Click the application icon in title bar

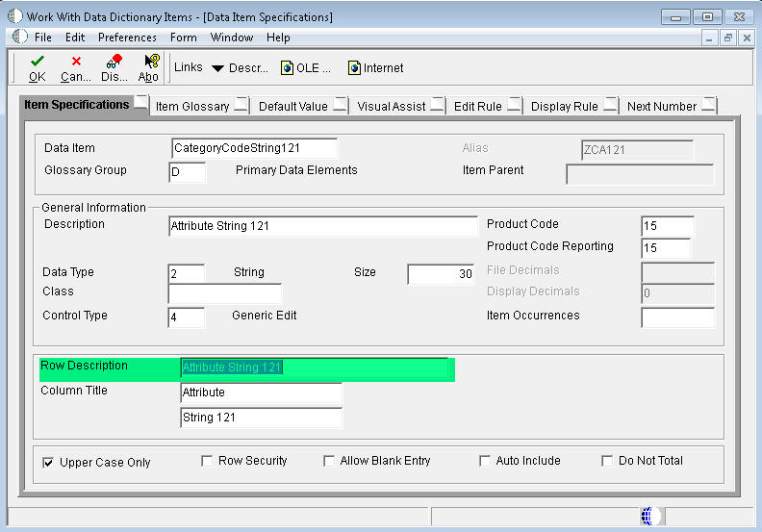(x=15, y=16)
